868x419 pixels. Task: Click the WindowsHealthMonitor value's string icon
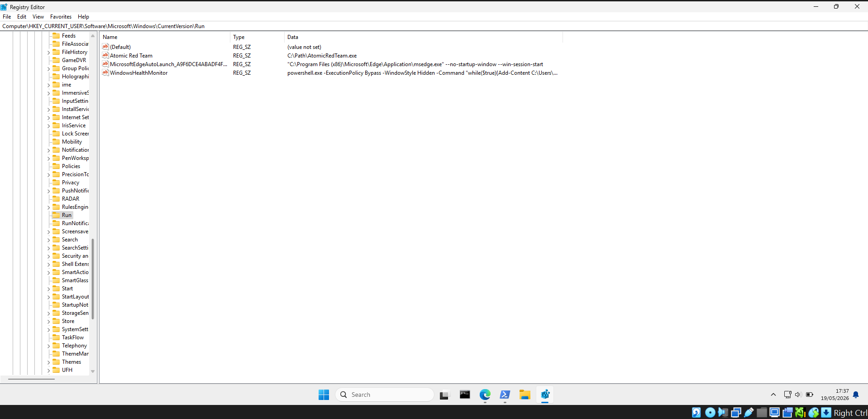pos(105,72)
